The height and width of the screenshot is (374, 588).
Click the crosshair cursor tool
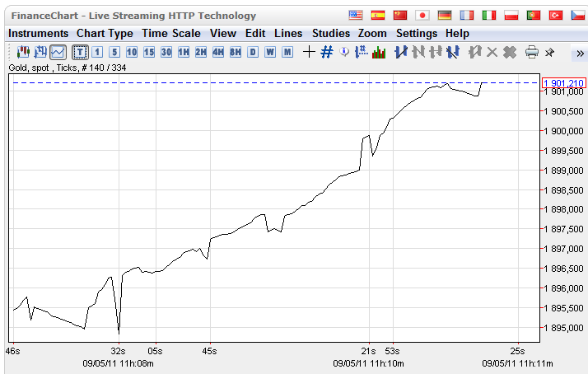pyautogui.click(x=309, y=52)
